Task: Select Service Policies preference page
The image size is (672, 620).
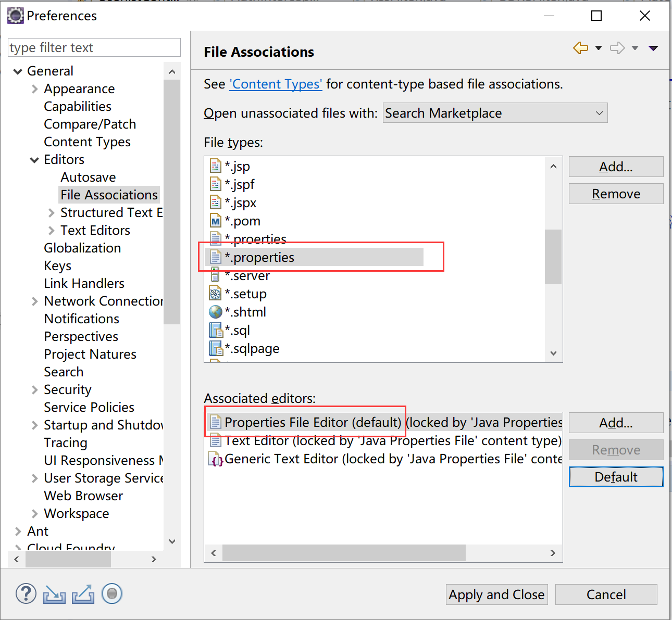Action: pyautogui.click(x=89, y=408)
